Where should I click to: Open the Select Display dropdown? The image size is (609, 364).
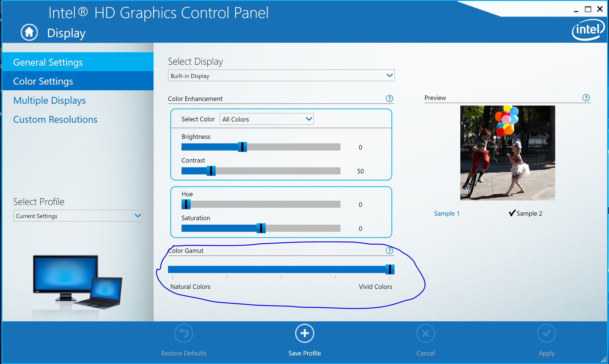tap(281, 76)
